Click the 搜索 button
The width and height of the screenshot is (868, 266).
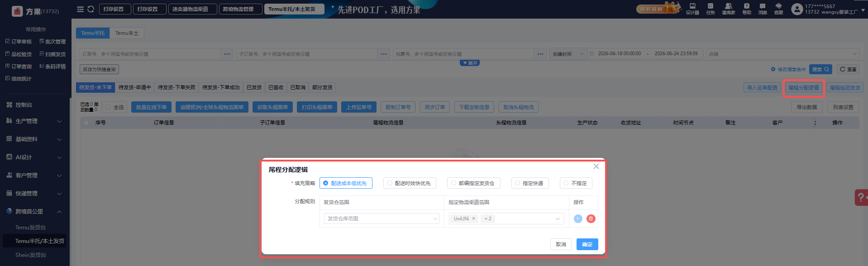click(820, 69)
